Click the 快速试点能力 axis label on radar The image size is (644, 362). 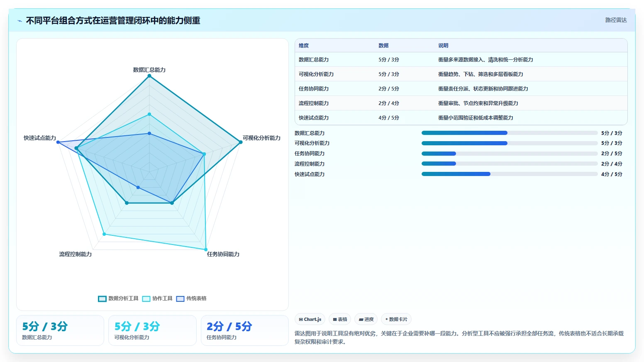coord(40,138)
